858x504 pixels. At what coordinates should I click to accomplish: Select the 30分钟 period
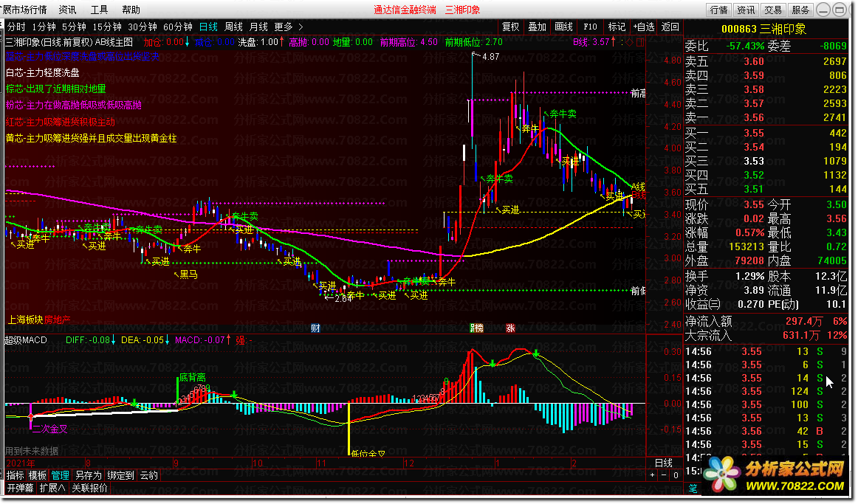click(143, 27)
